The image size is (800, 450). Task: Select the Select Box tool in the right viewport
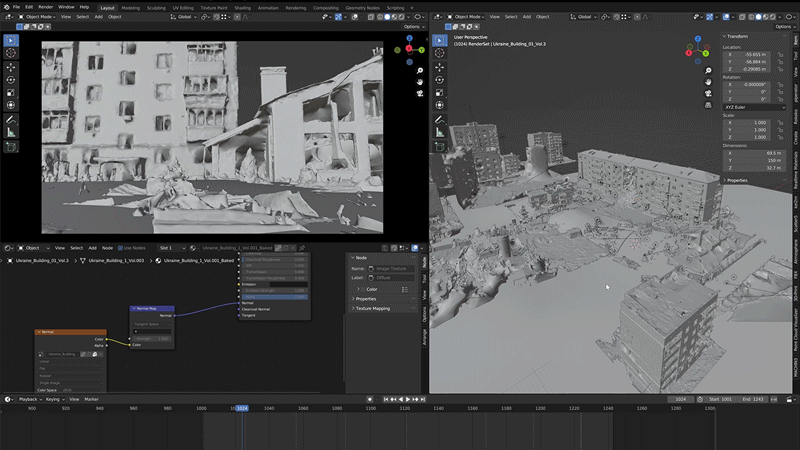coord(440,40)
